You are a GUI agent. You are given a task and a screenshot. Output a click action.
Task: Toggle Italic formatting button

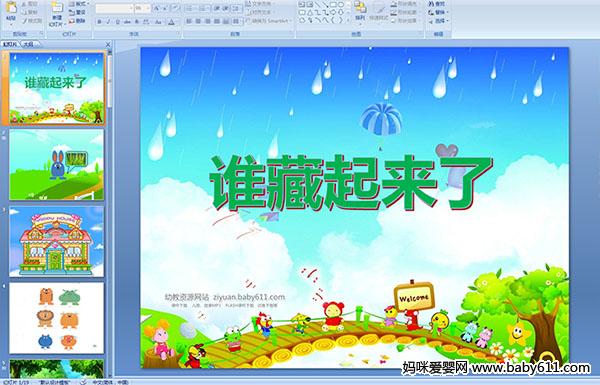108,22
